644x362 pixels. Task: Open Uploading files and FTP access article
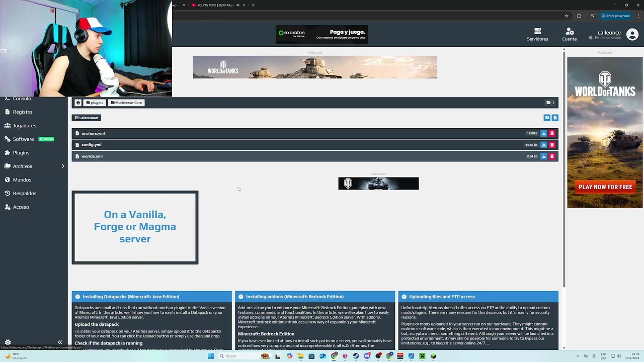coord(442,297)
